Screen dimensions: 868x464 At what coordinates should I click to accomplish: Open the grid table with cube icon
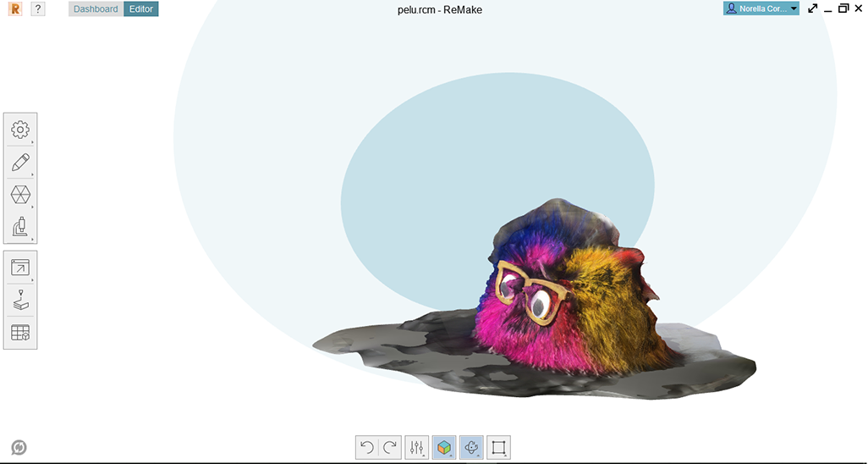pyautogui.click(x=20, y=333)
